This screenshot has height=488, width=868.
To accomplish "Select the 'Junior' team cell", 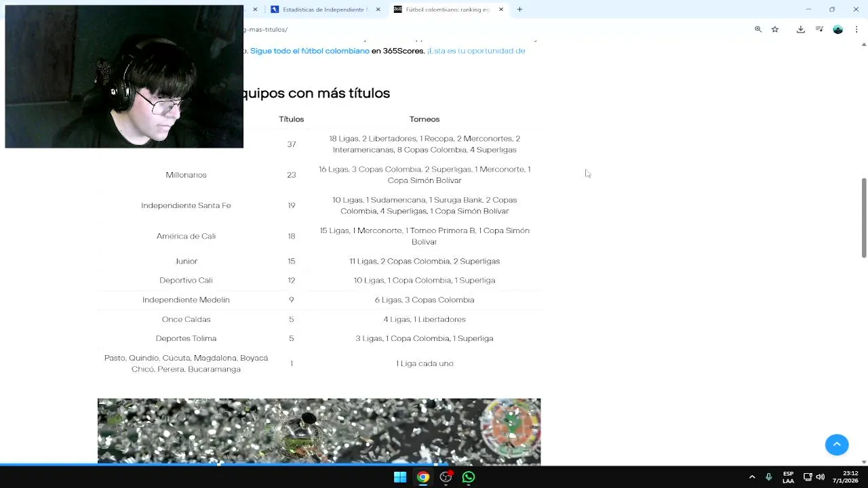I will (x=186, y=261).
